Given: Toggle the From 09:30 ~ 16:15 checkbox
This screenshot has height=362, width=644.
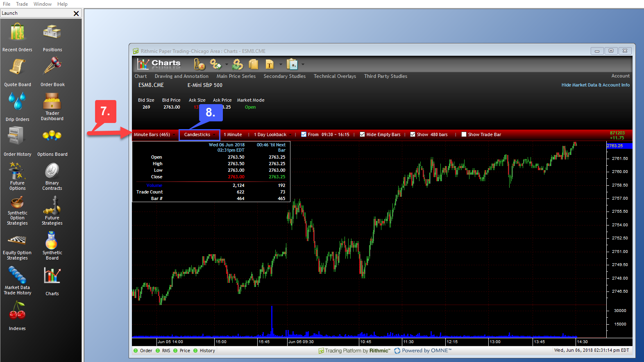Looking at the screenshot, I should 304,134.
